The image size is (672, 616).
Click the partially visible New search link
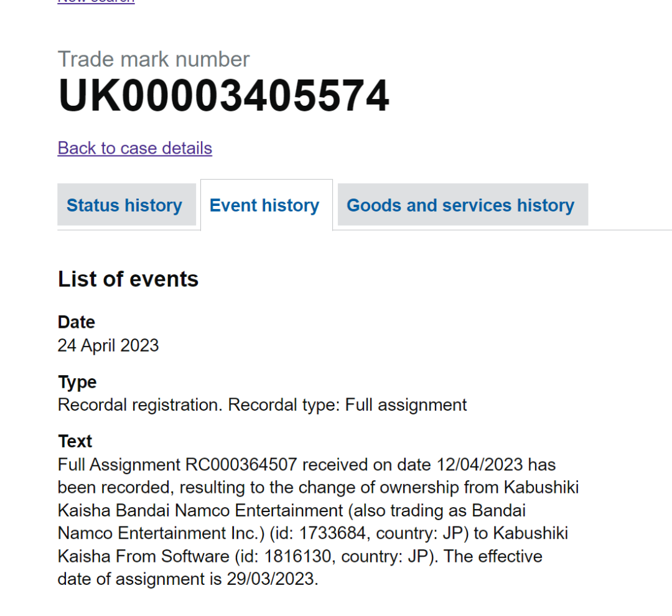(96, 2)
